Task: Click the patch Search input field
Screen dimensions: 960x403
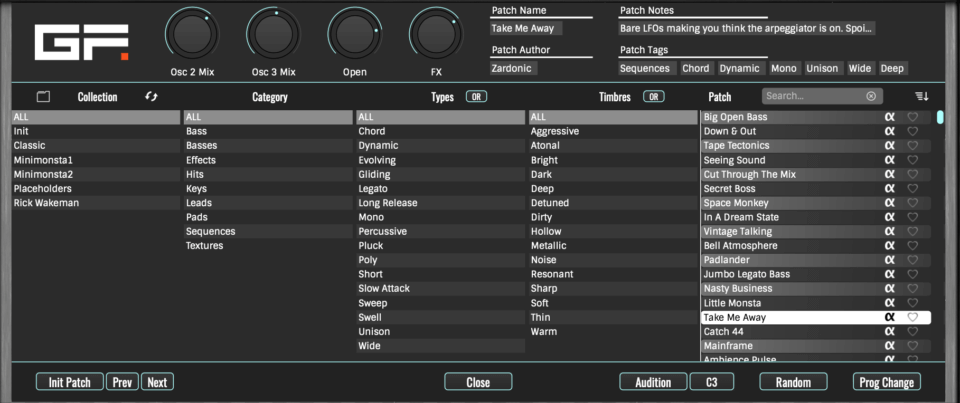Action: [812, 97]
